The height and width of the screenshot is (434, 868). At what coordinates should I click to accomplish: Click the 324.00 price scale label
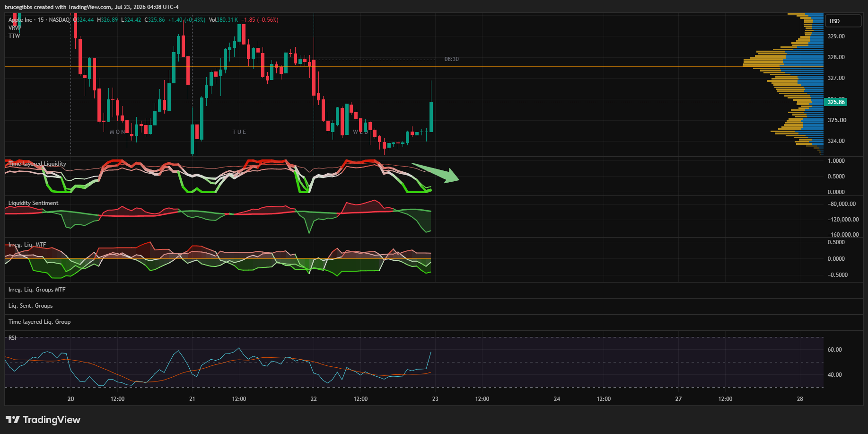pyautogui.click(x=836, y=141)
